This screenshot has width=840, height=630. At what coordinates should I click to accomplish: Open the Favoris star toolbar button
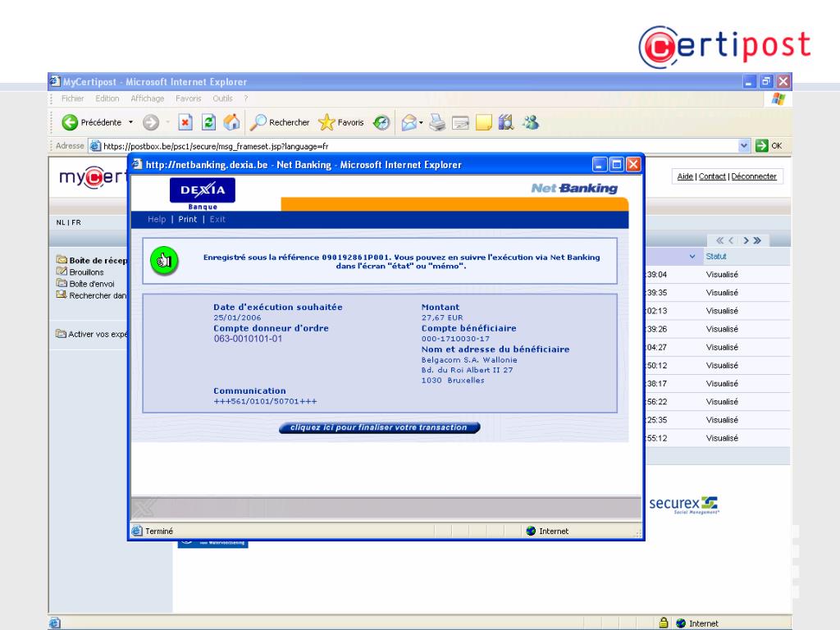[x=341, y=123]
